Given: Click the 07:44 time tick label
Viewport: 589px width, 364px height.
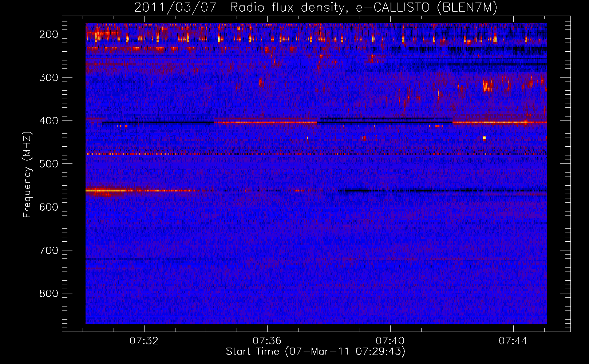Looking at the screenshot, I should click(513, 341).
